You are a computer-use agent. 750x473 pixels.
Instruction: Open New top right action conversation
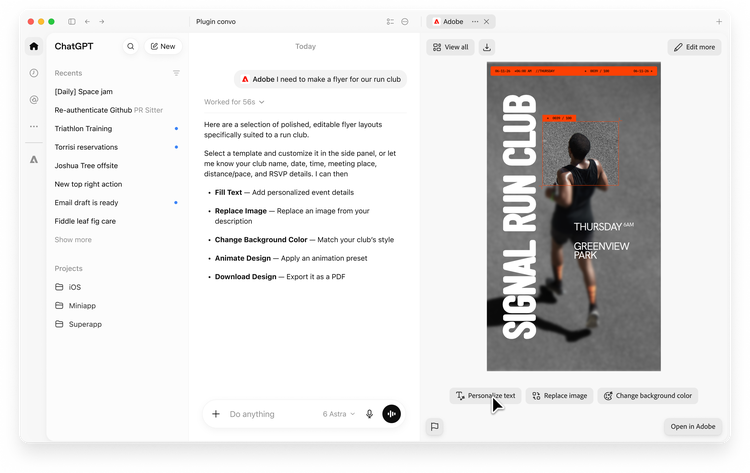(x=88, y=184)
